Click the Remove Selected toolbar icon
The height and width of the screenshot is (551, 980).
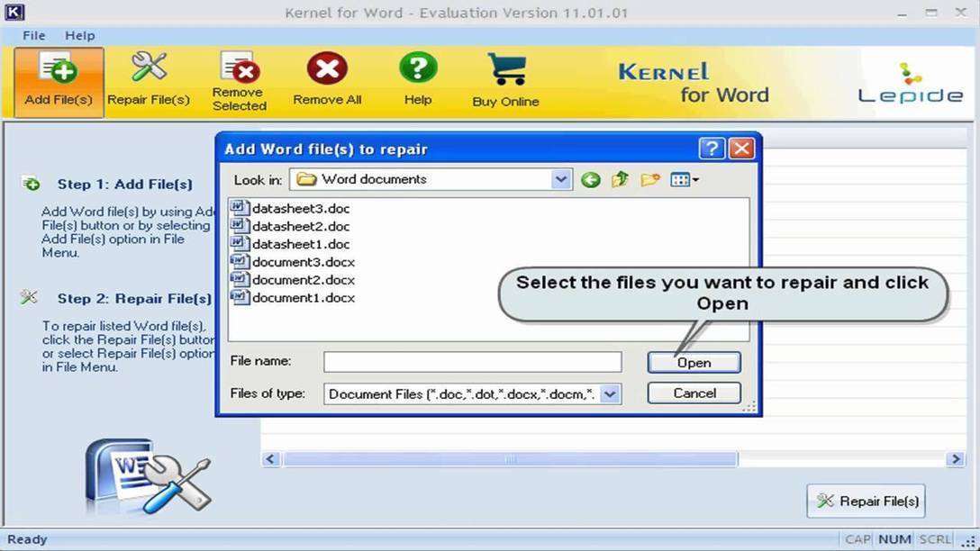point(240,81)
